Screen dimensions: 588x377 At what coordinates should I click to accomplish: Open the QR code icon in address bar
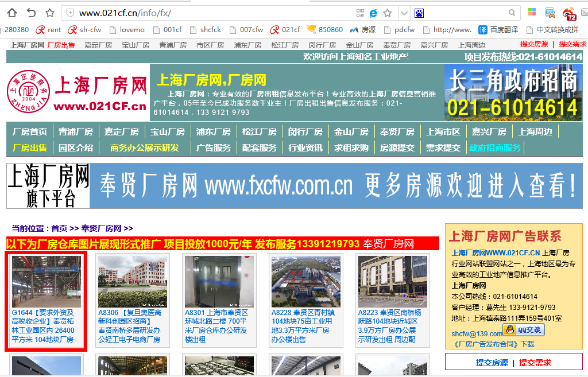(361, 13)
